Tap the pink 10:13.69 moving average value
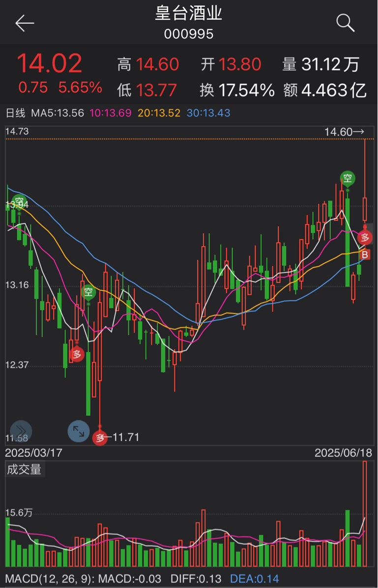Screen dimensions: 378x588 (x=111, y=113)
